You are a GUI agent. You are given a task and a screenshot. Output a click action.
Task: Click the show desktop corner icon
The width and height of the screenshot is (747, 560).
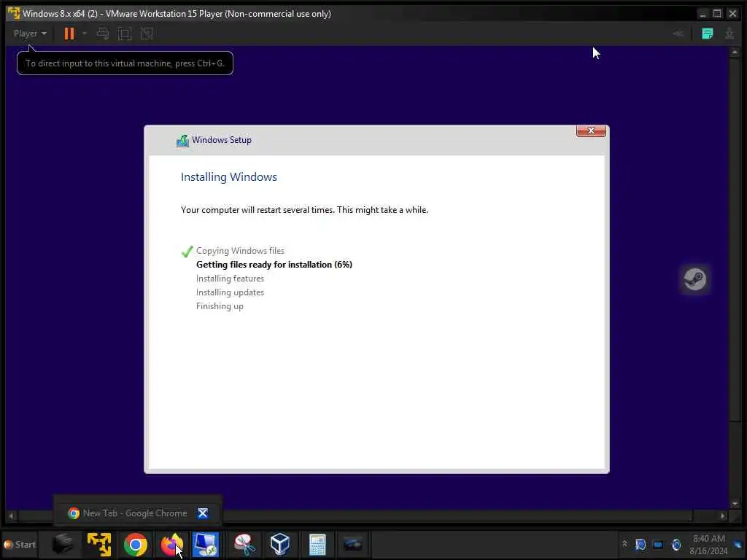point(738,544)
